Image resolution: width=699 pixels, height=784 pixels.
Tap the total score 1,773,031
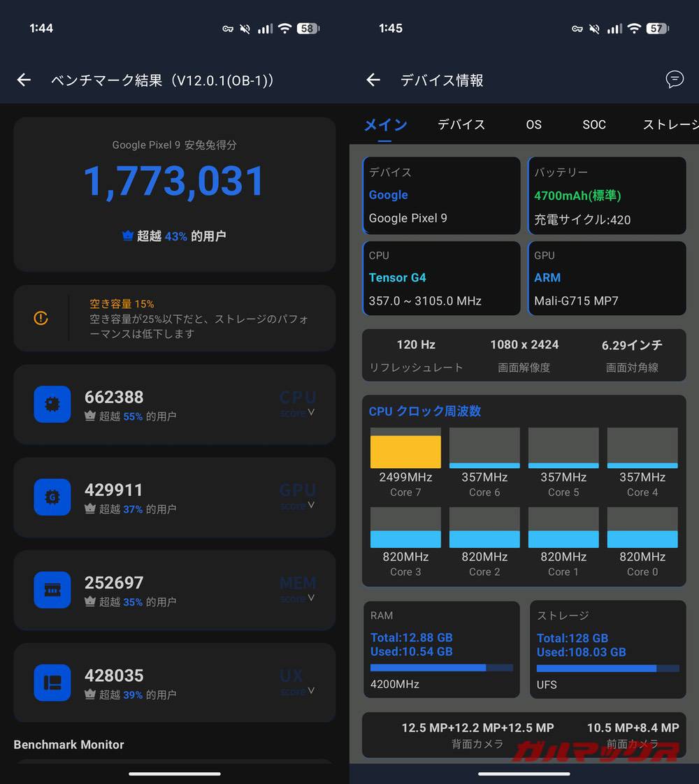(174, 181)
